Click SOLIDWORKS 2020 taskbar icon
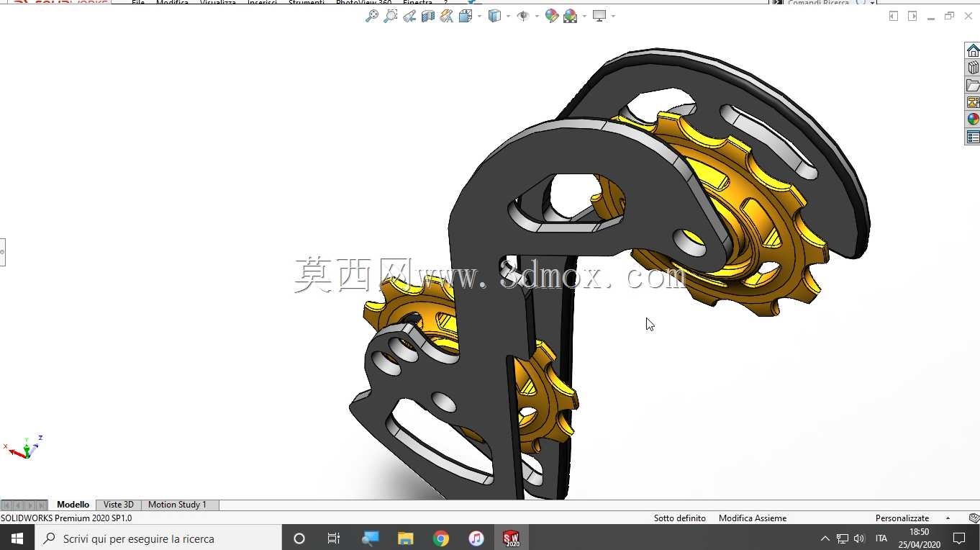The image size is (980, 550). tap(512, 538)
